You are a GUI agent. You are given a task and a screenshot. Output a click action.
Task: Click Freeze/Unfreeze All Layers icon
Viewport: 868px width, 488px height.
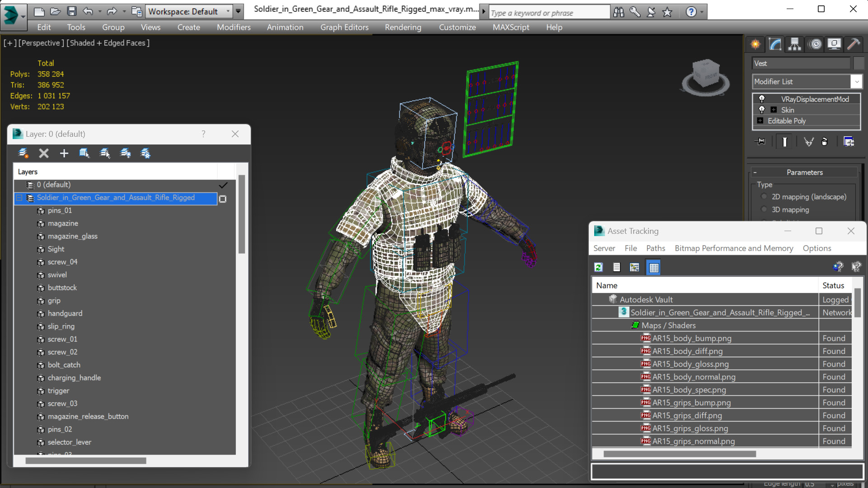pos(145,153)
